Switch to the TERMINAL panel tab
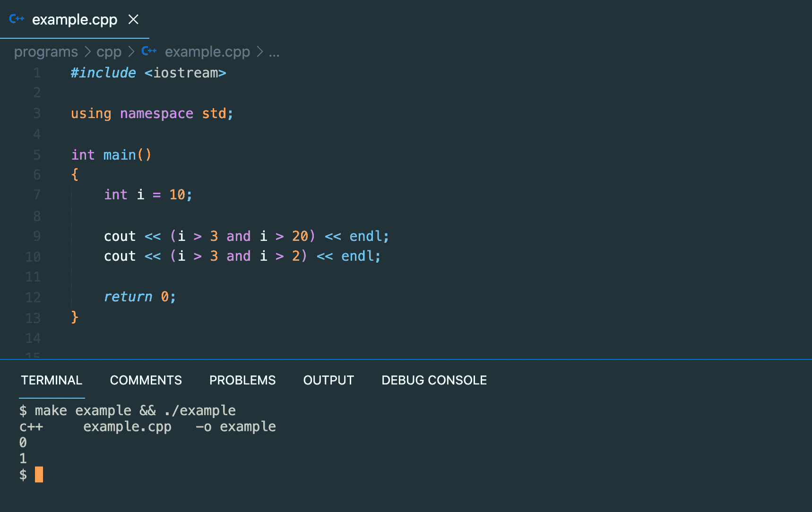The width and height of the screenshot is (812, 512). click(52, 380)
